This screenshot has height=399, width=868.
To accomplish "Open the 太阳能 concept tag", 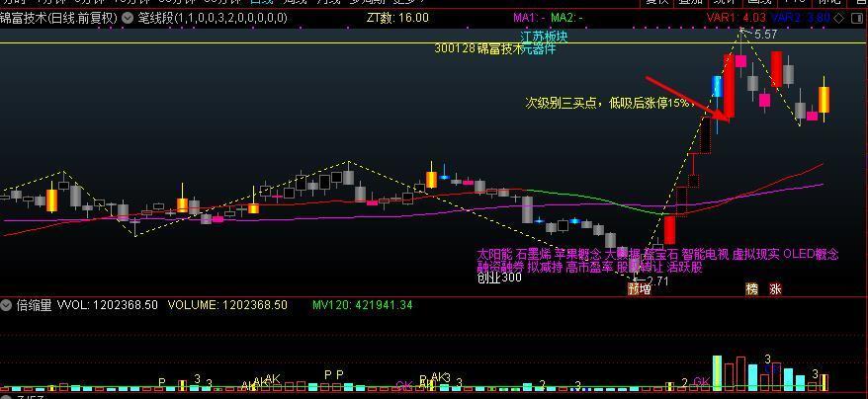I will (494, 255).
